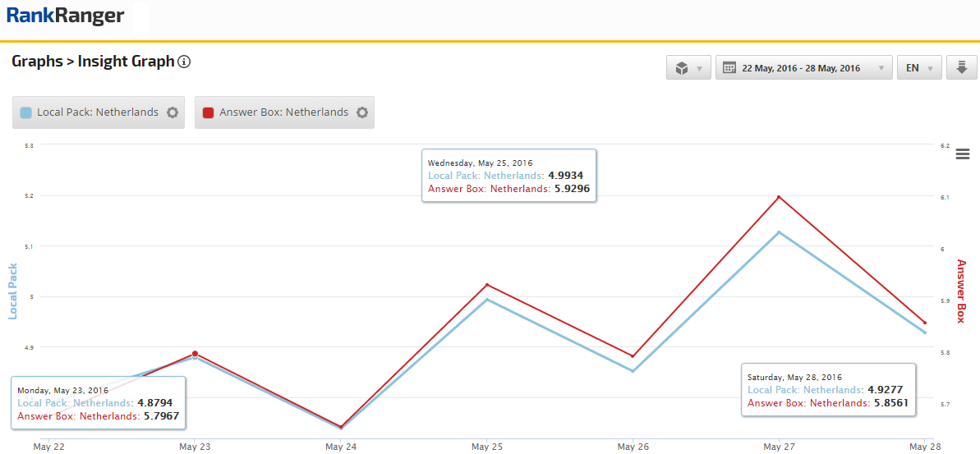Open Answer Box: Netherlands gear settings
Viewport: 980px width, 454px height.
click(x=362, y=112)
